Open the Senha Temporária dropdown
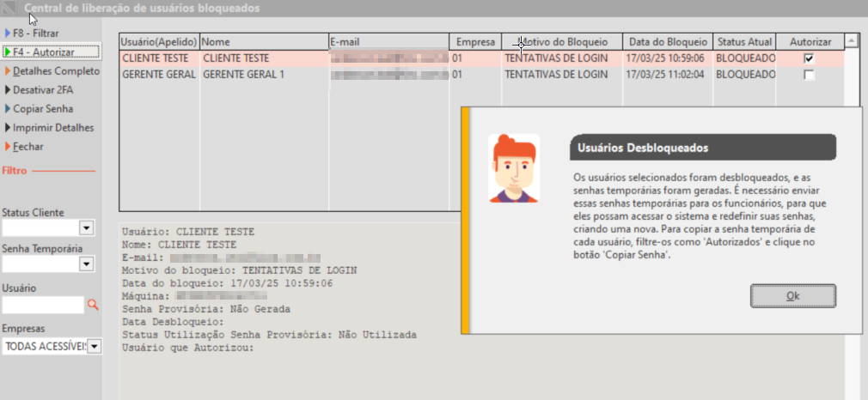This screenshot has height=400, width=868. click(x=87, y=264)
